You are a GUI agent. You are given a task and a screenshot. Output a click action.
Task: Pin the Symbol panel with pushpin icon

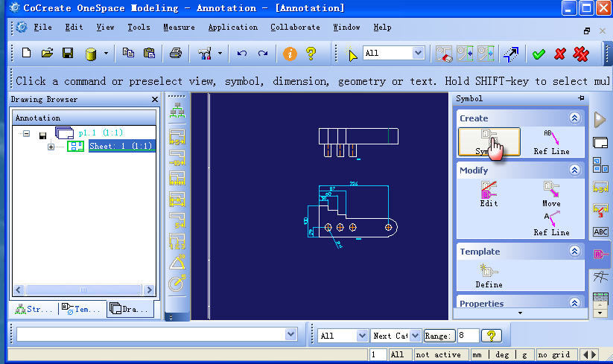[x=581, y=98]
